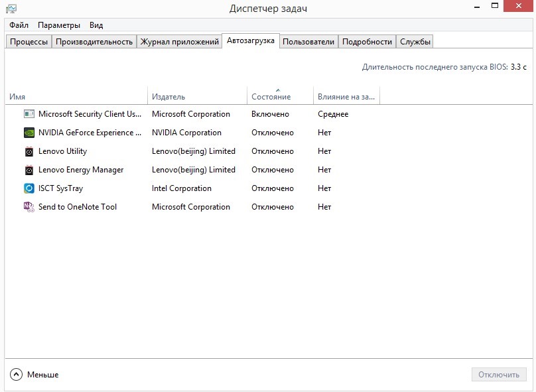Click Microsoft Corporation in Security Client row
Screen dimensions: 536x392
(x=191, y=114)
